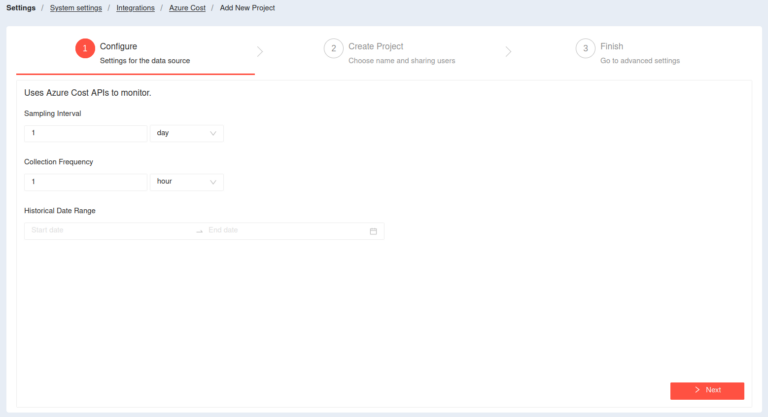Open the Integrations breadcrumb link
The width and height of the screenshot is (768, 417).
click(x=134, y=8)
